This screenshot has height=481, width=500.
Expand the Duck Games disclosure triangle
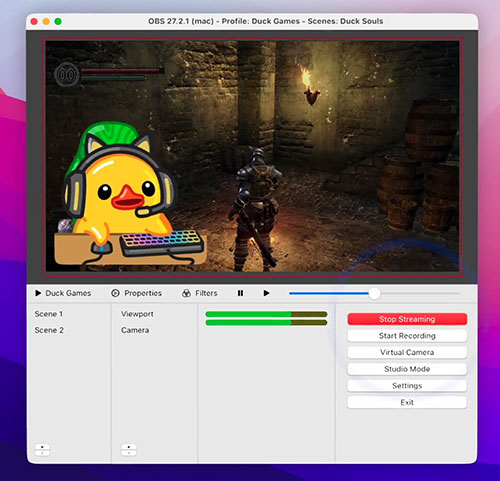(x=38, y=293)
